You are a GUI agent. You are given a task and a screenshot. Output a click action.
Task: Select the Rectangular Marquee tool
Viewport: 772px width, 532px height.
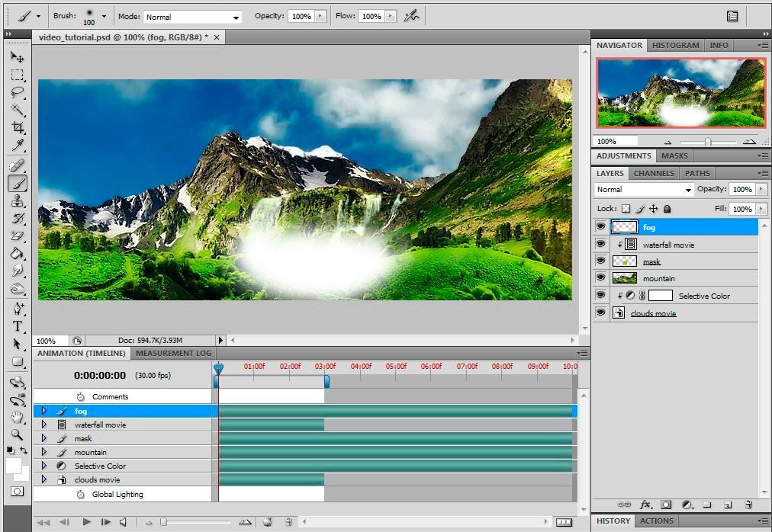[x=18, y=75]
